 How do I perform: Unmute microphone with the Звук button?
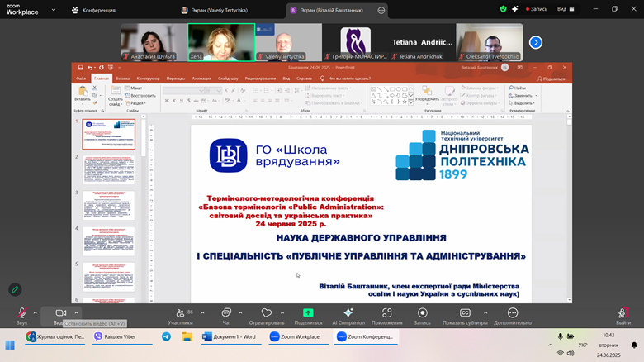pos(22,316)
